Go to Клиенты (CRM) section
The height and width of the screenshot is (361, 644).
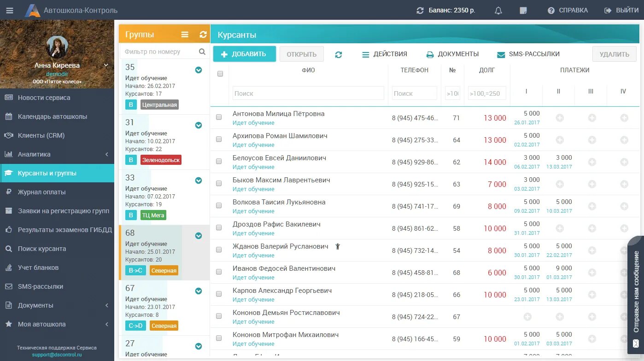57,135
